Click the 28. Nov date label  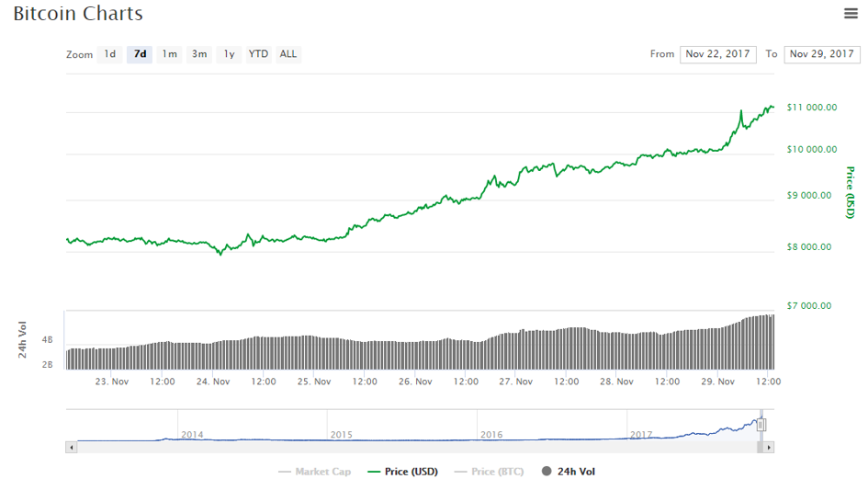pyautogui.click(x=616, y=382)
